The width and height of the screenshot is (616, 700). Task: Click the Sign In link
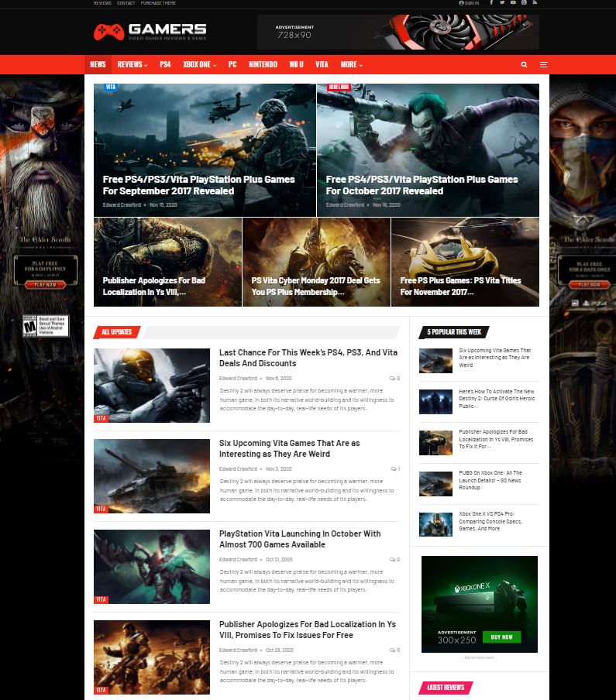(x=469, y=3)
